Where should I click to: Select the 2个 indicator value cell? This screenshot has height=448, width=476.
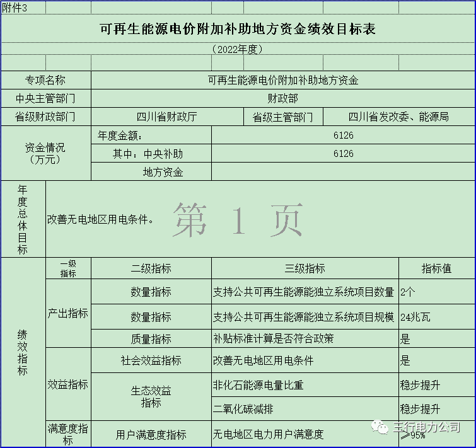pyautogui.click(x=436, y=292)
